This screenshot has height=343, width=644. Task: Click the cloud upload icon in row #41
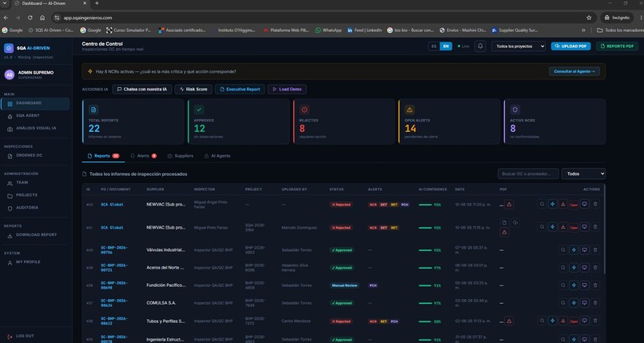[515, 222]
